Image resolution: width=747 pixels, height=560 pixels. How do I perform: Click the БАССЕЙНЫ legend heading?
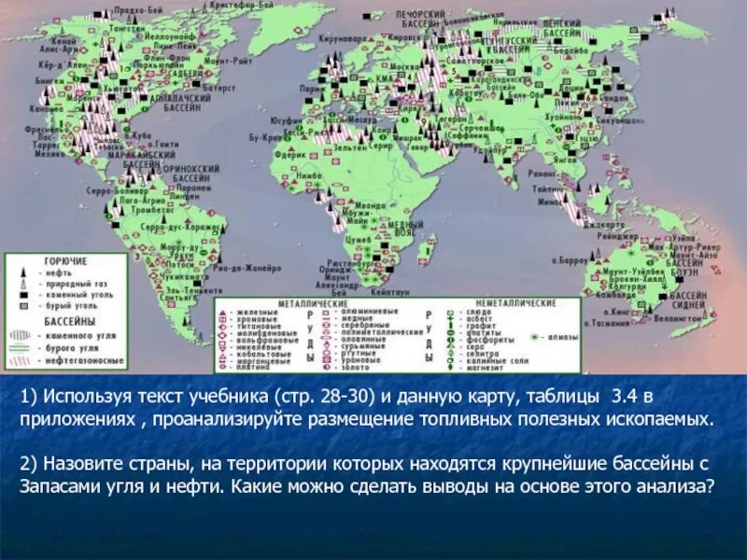[x=69, y=321]
